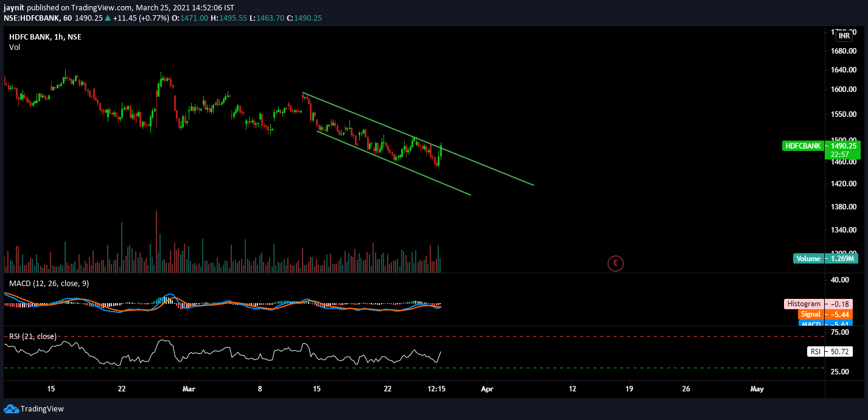Click the 'Vol' indicator legend
Screen dimensions: 868x420
[x=15, y=47]
